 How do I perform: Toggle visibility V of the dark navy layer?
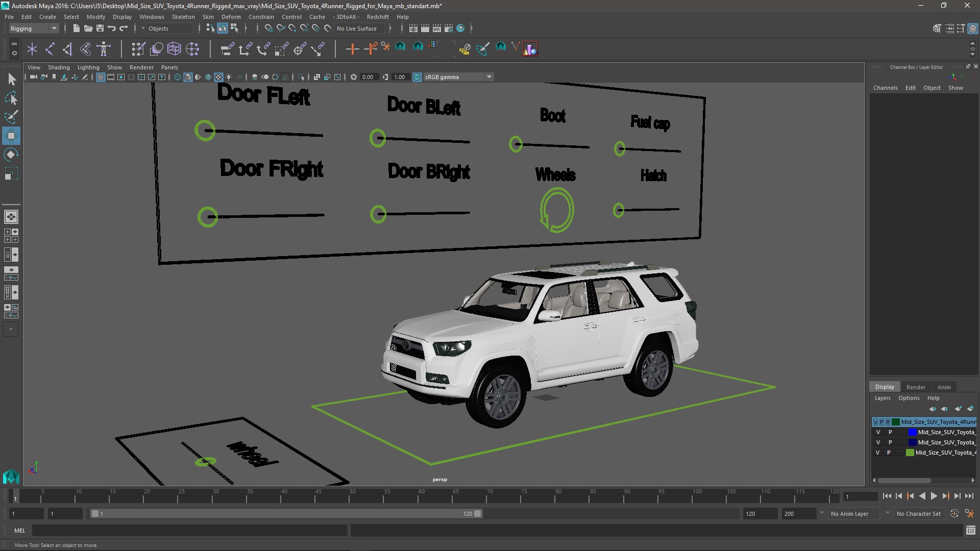point(878,442)
